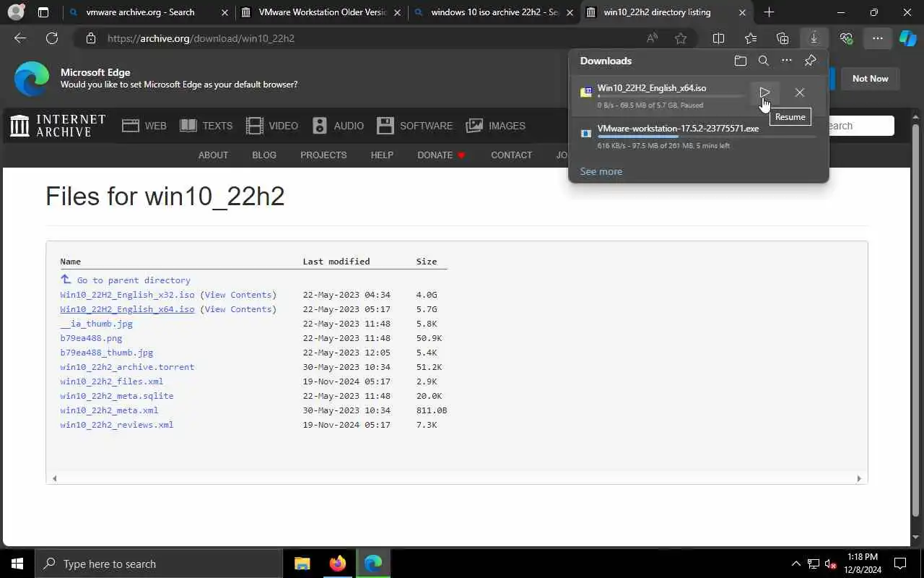
Task: Add this page to favorites star
Action: coord(681,38)
